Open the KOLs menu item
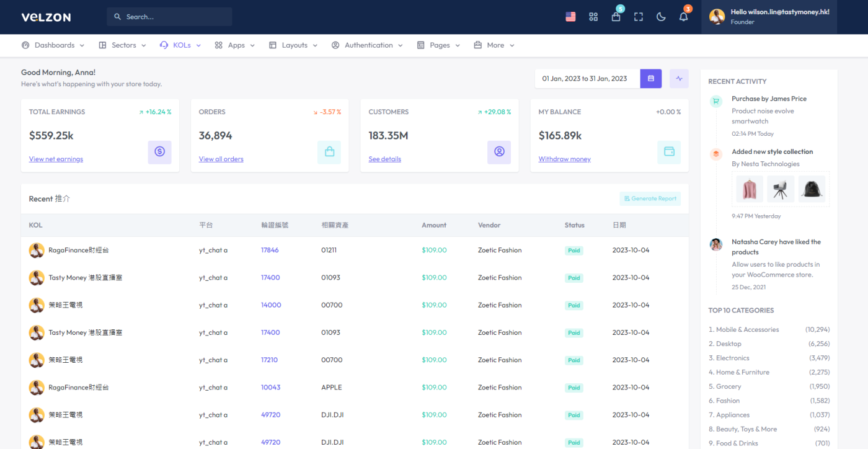Screen dimensions: 868x449 [181, 45]
